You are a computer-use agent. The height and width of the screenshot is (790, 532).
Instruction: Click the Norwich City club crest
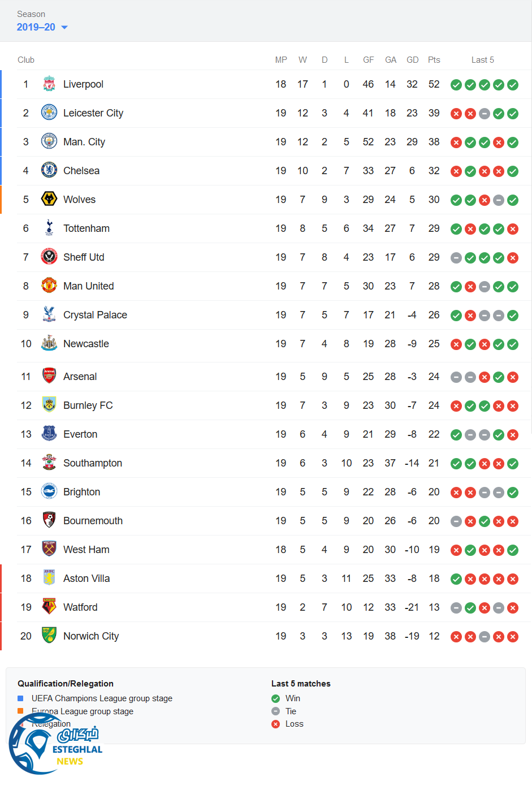(49, 636)
